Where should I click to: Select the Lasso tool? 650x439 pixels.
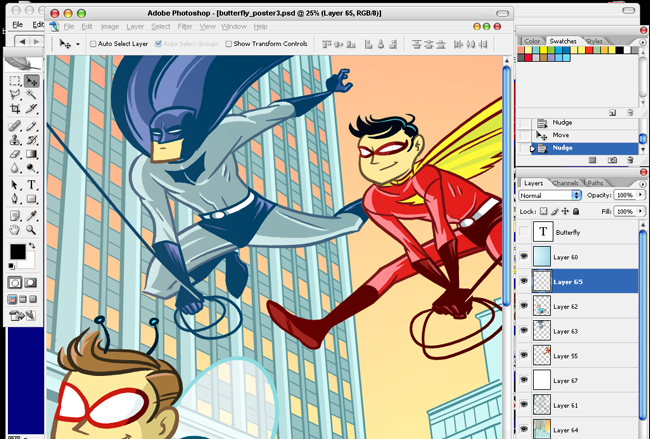coord(15,95)
